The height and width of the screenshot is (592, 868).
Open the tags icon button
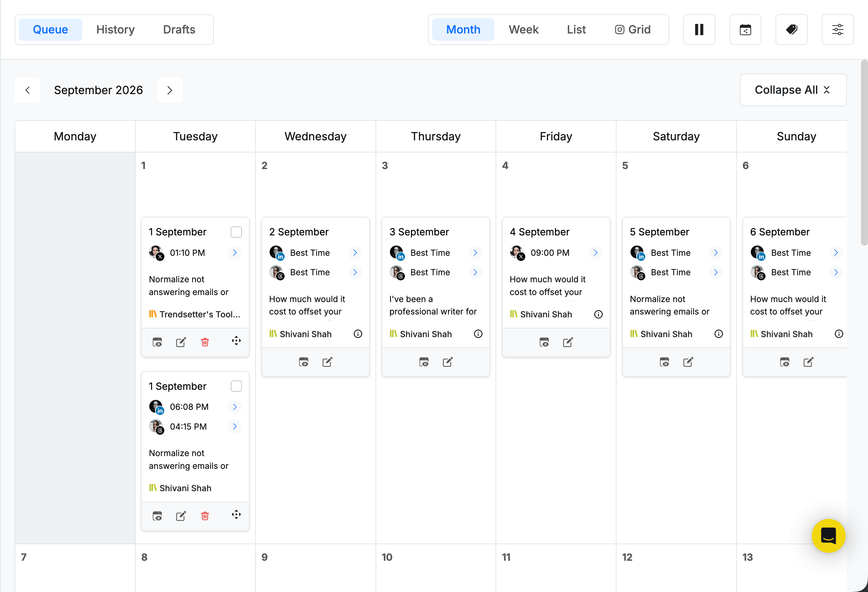pyautogui.click(x=791, y=29)
